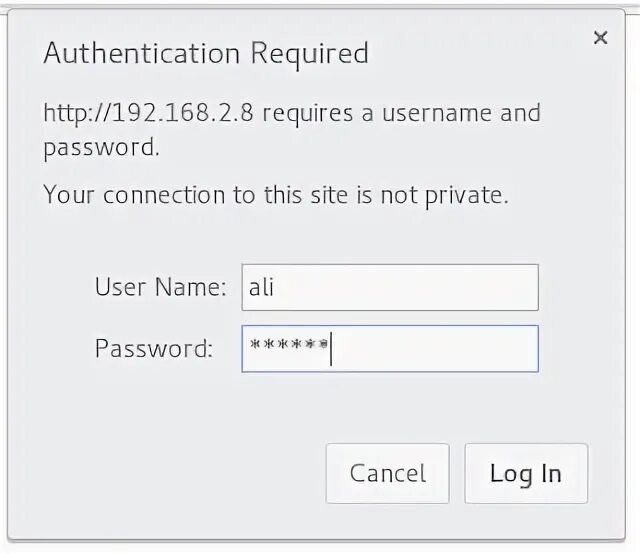Click the "User Name:" label
Screen dimensions: 640x554
coord(161,287)
